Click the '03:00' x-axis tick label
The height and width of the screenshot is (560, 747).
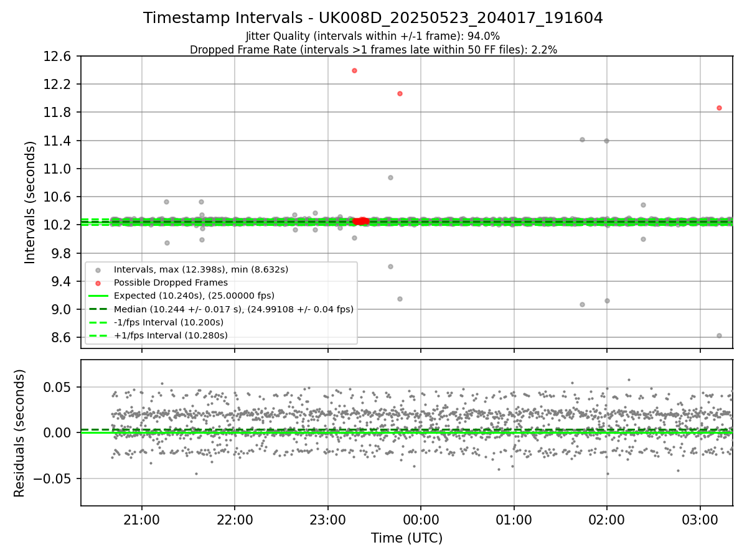pyautogui.click(x=700, y=520)
